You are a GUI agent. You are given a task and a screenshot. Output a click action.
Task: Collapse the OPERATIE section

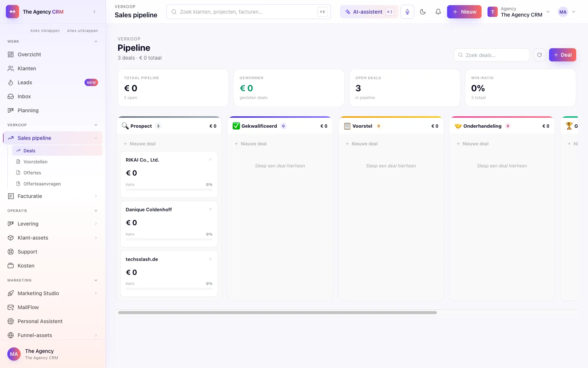click(96, 211)
